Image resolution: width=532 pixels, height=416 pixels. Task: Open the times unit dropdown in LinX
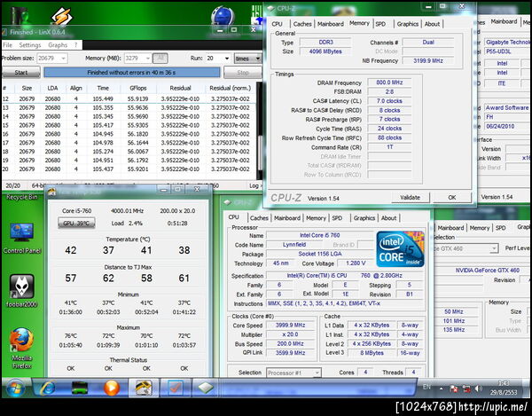[x=247, y=59]
